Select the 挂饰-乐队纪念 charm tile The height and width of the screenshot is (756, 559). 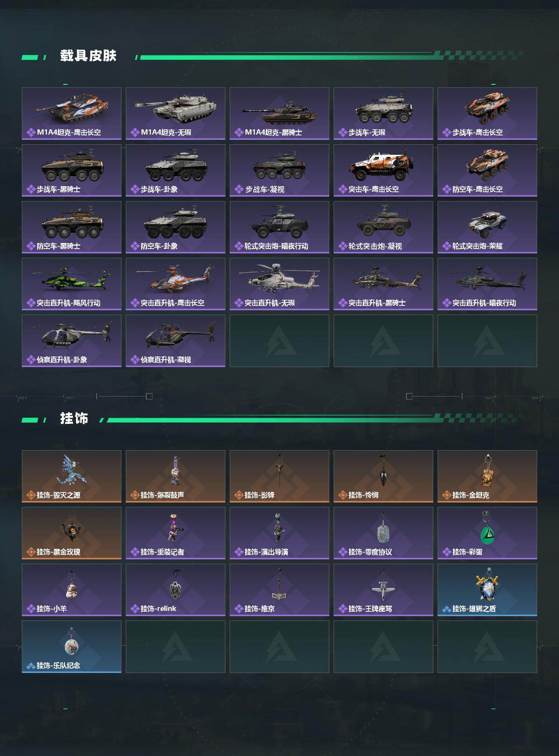(72, 647)
